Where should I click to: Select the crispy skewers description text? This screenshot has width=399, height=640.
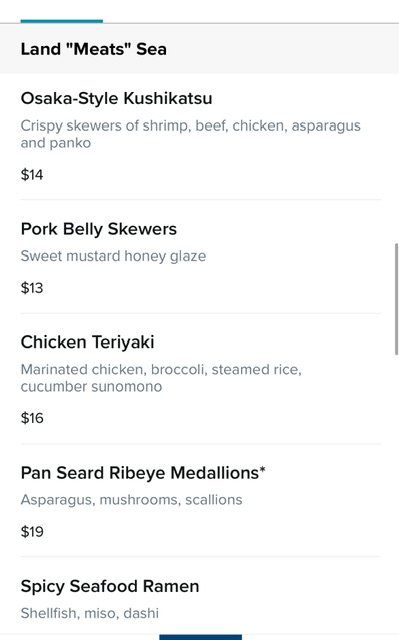tap(191, 134)
